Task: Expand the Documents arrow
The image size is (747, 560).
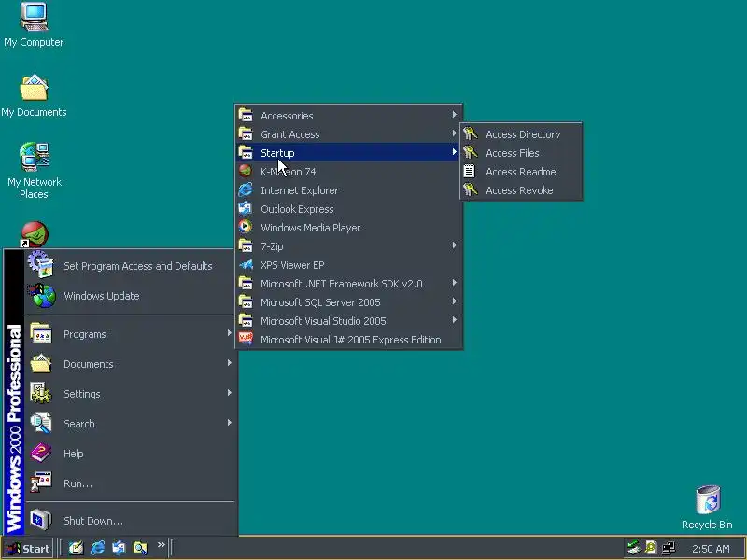Action: pos(230,363)
